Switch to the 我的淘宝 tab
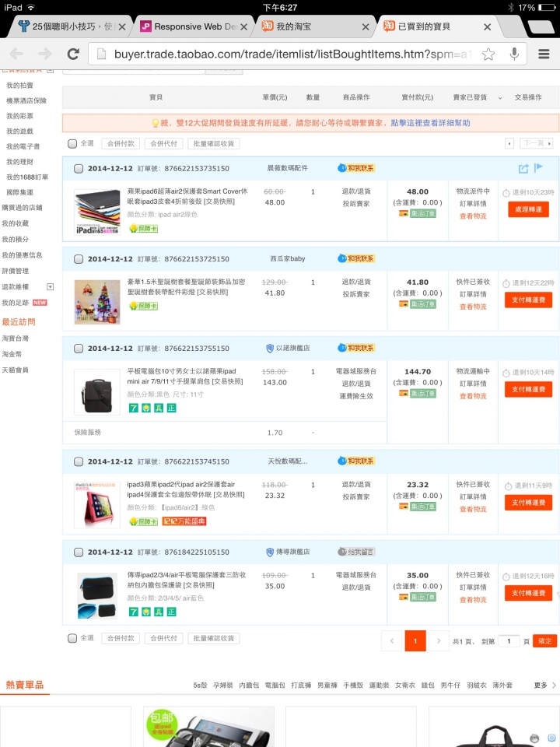Screen dimensions: 560x747 point(310,26)
